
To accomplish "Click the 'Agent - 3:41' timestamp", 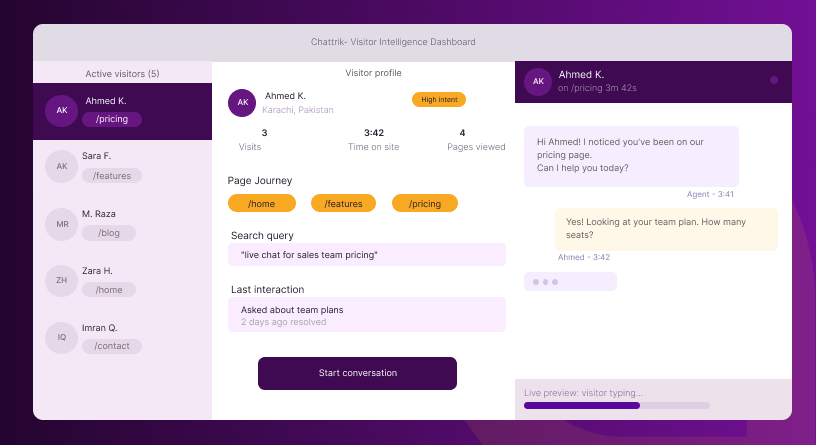I will 710,194.
